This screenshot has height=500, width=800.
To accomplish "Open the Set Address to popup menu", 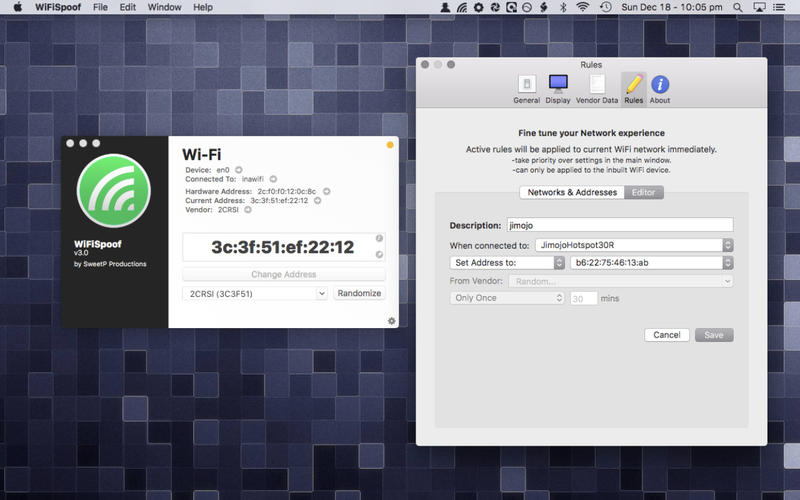I will click(x=507, y=262).
